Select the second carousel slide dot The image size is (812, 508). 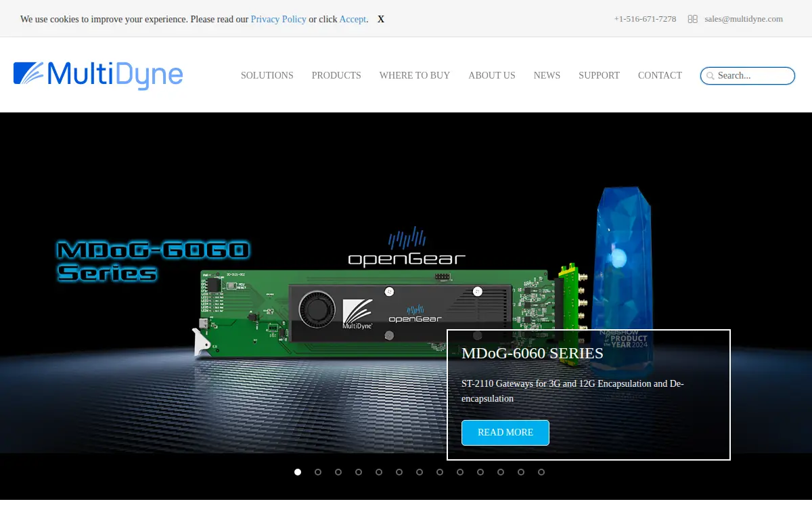coord(318,472)
